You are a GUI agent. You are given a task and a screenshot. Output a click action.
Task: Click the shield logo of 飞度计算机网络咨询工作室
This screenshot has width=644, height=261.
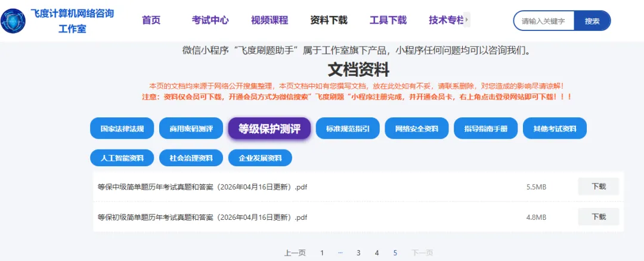coord(13,21)
